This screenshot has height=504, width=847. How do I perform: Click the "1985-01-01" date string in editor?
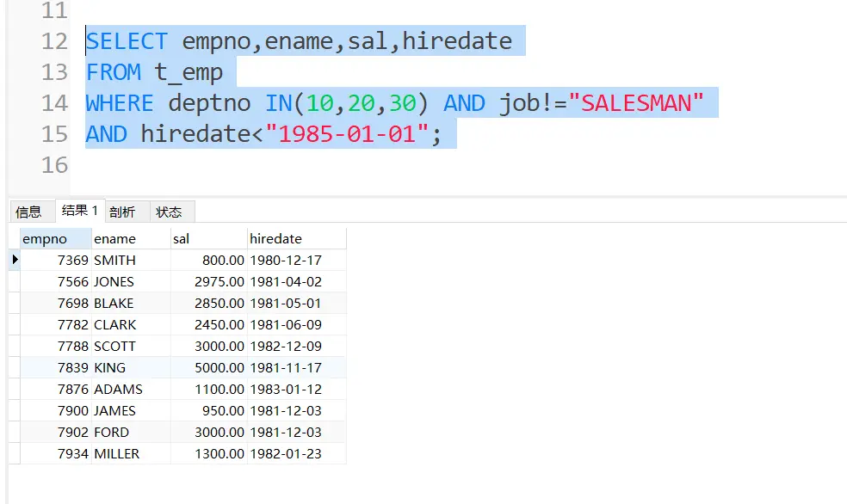[x=347, y=134]
